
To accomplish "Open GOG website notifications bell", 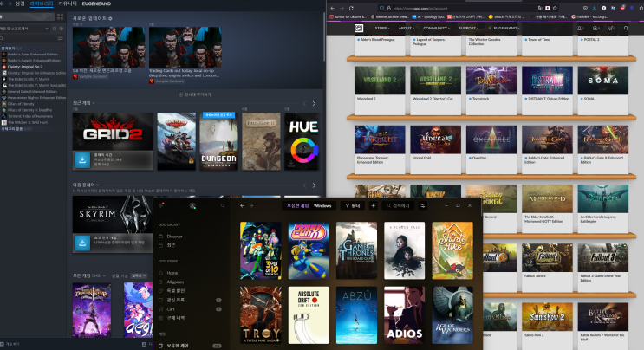I will (580, 29).
